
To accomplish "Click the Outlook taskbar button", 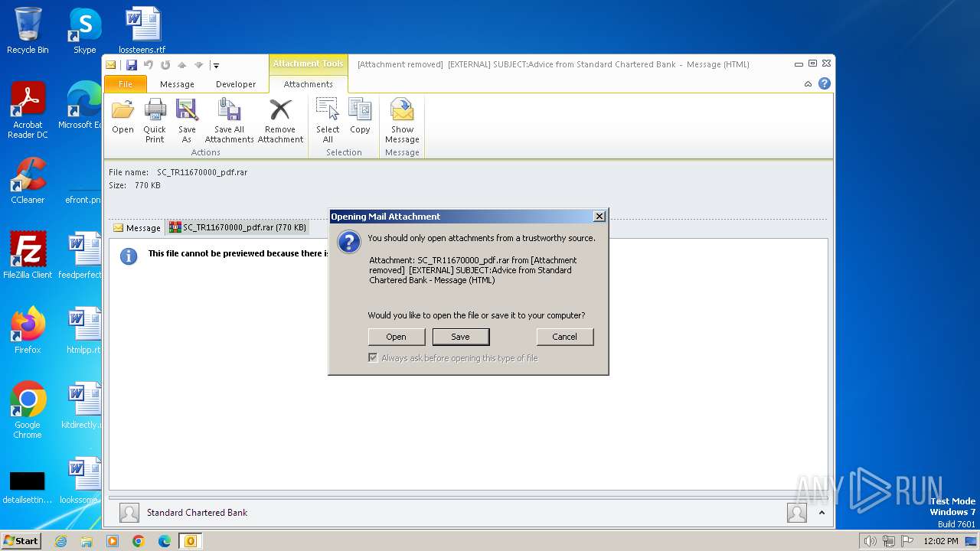I will point(191,541).
